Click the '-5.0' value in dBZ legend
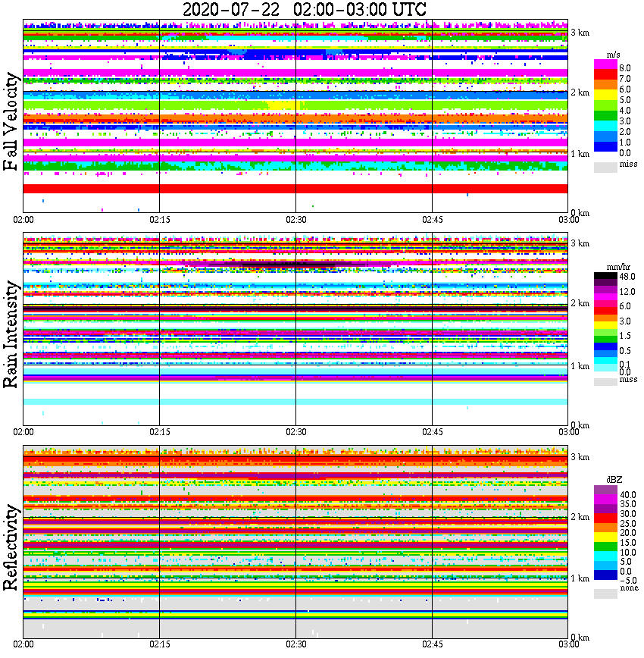 [x=628, y=581]
